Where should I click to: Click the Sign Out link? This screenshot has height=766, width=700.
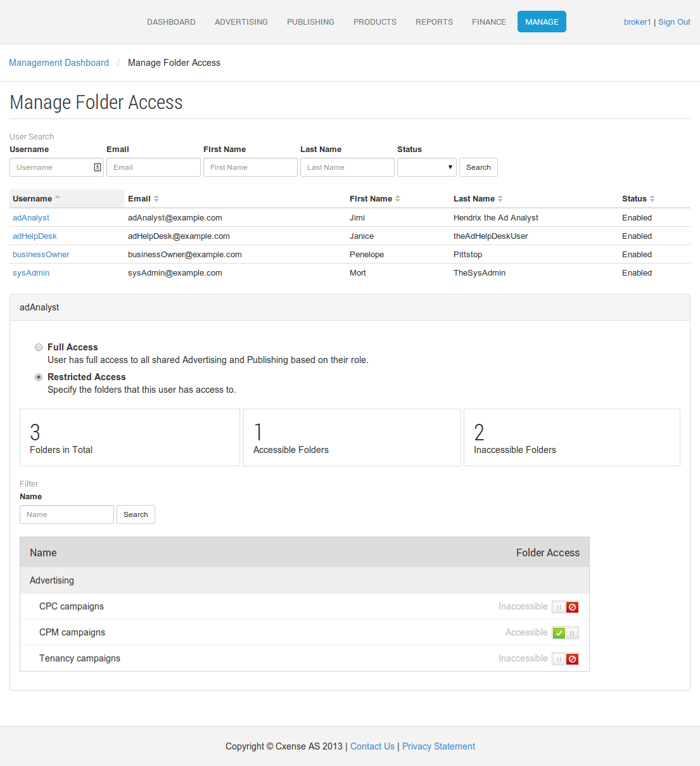coord(674,22)
